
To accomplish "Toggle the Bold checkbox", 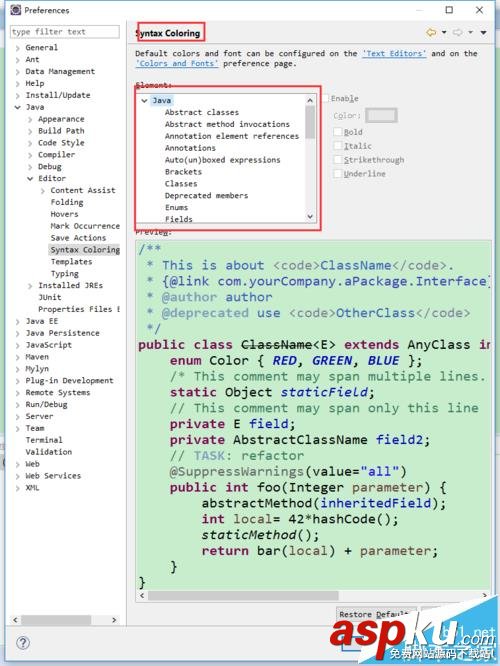I will click(338, 132).
